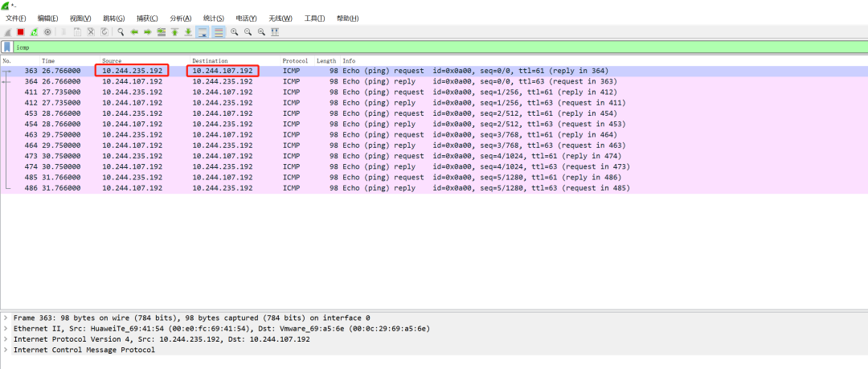
Task: Zoom out the main window text
Action: (248, 32)
